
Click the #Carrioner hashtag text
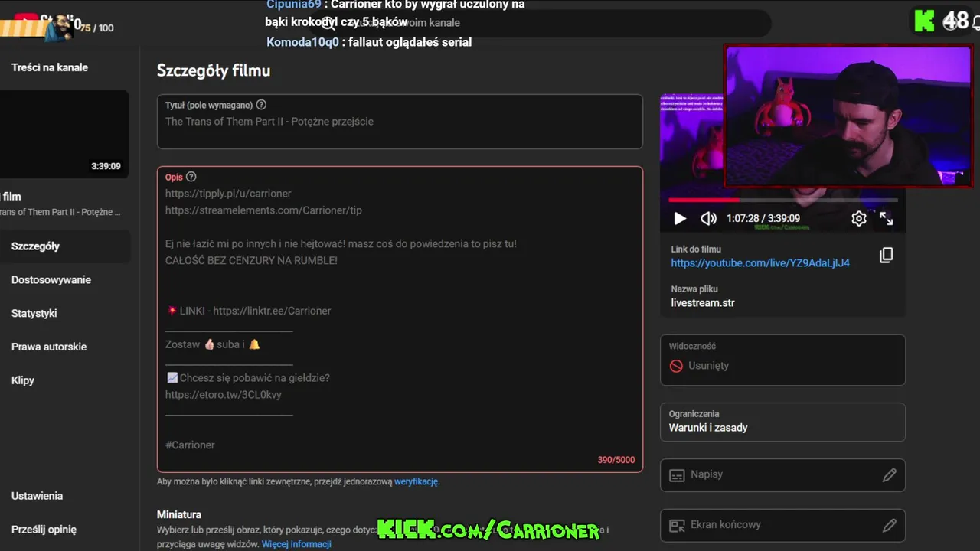pyautogui.click(x=190, y=445)
